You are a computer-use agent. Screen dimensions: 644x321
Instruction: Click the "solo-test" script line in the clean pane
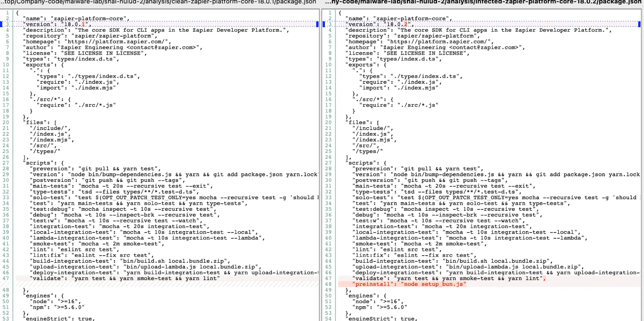click(x=174, y=198)
